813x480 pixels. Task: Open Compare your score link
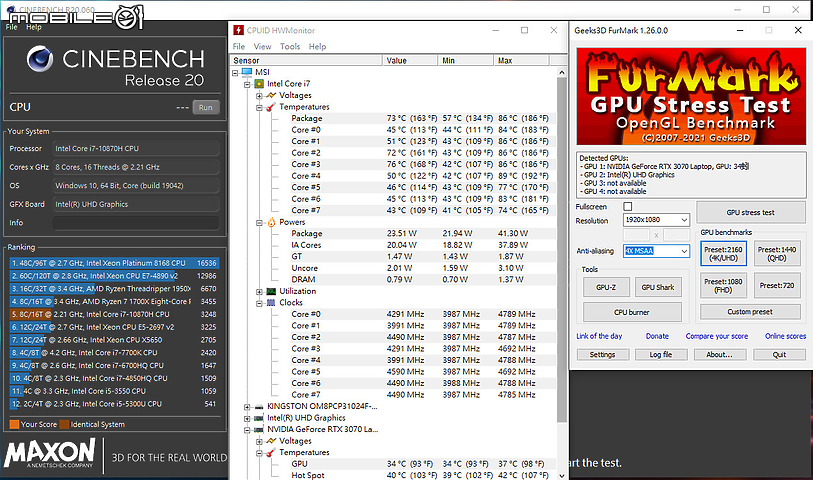[717, 336]
